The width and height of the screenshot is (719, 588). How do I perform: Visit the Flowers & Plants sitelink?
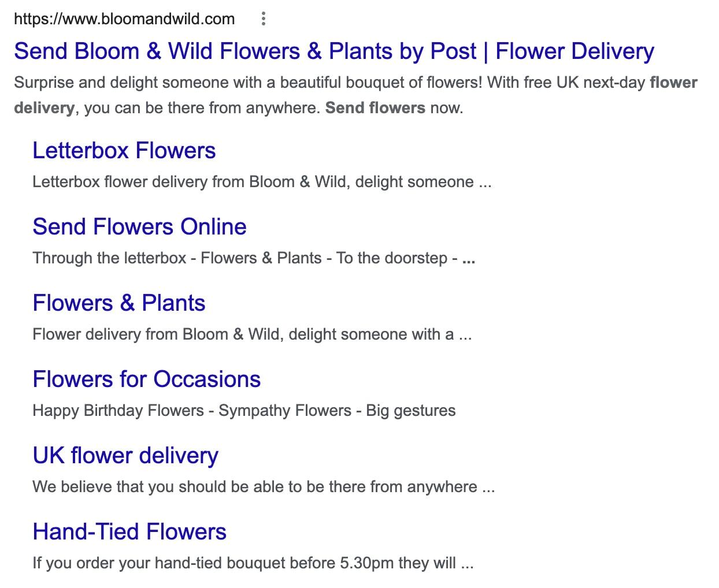pyautogui.click(x=118, y=303)
